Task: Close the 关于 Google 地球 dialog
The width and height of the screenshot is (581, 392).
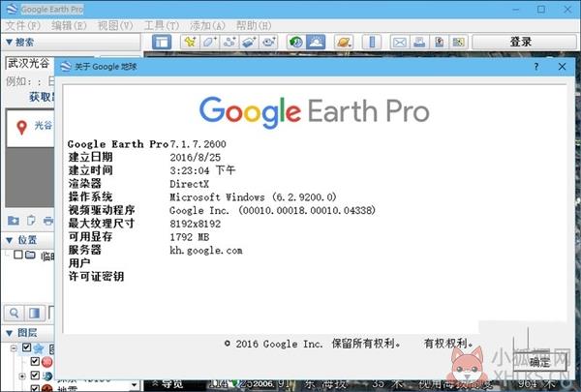Action: [562, 67]
